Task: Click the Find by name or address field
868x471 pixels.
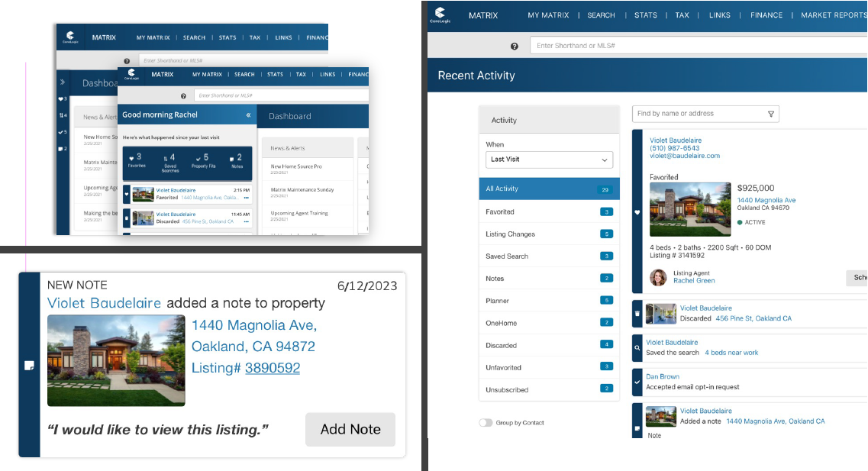Action: 695,114
